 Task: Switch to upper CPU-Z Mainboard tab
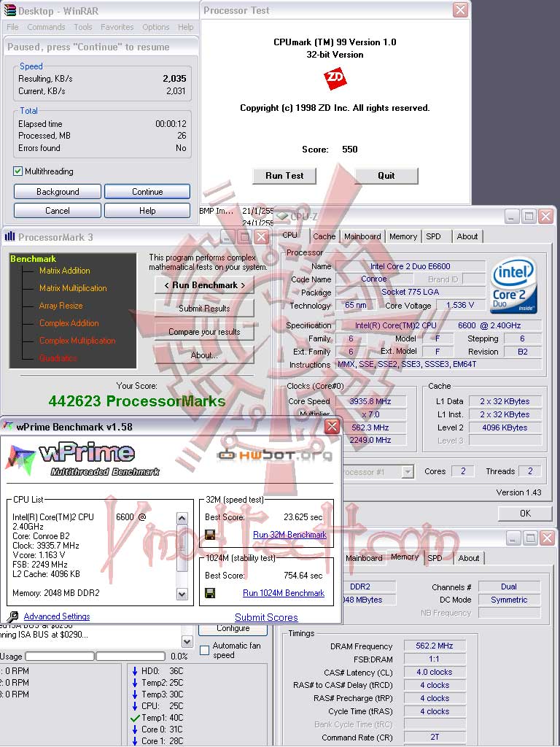click(362, 236)
